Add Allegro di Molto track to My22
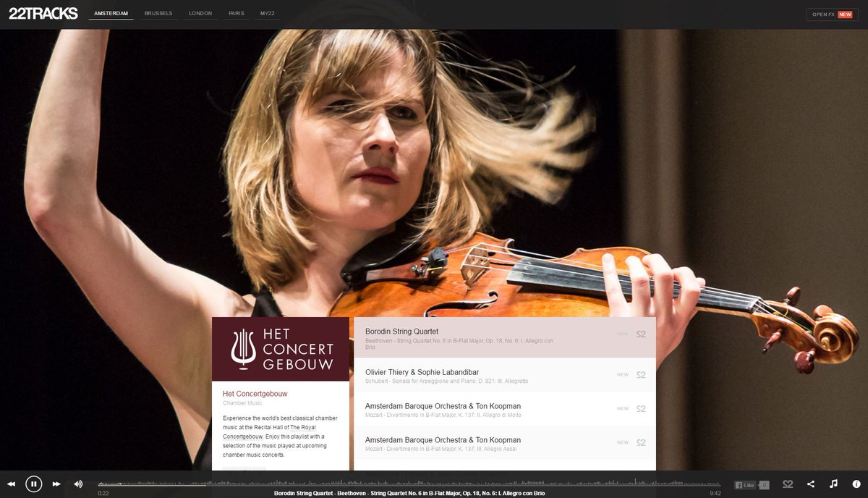868x498 pixels. (641, 409)
